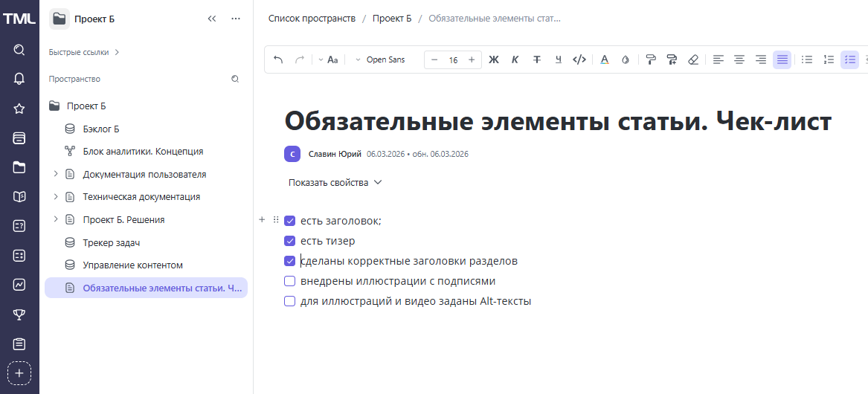The width and height of the screenshot is (868, 394).
Task: Open 'Список пространств' breadcrumb
Action: tap(312, 19)
